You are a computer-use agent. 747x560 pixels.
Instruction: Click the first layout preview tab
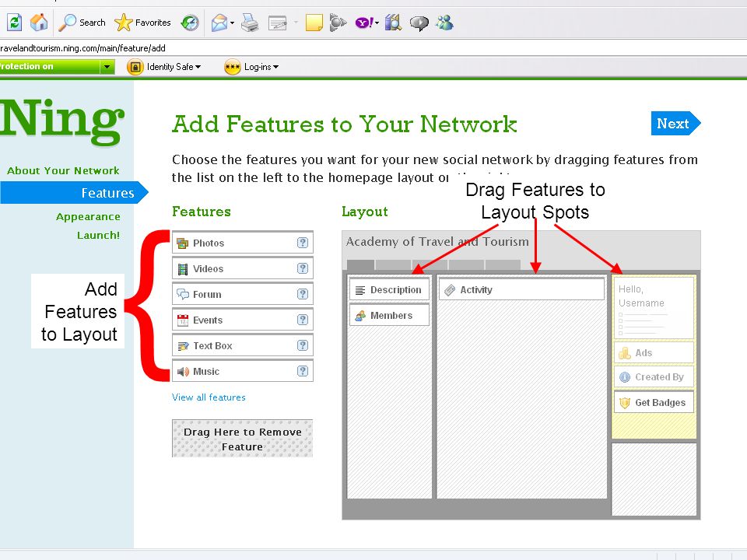(360, 265)
